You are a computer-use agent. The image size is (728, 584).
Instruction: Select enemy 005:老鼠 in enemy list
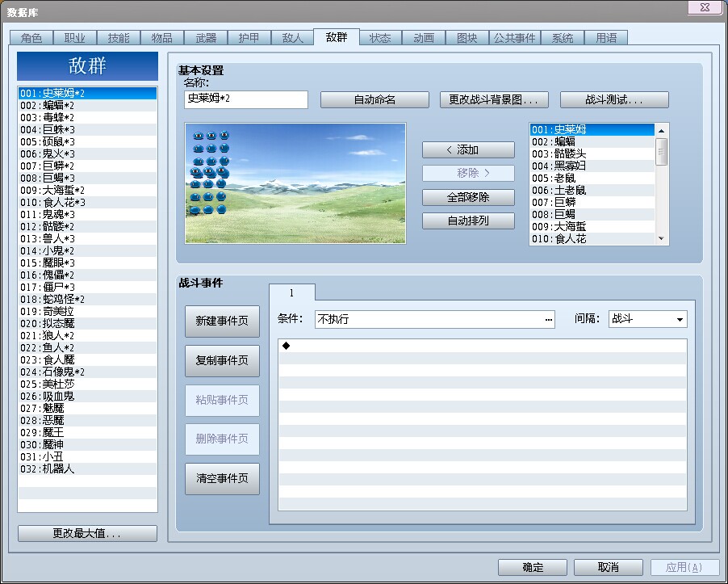592,178
